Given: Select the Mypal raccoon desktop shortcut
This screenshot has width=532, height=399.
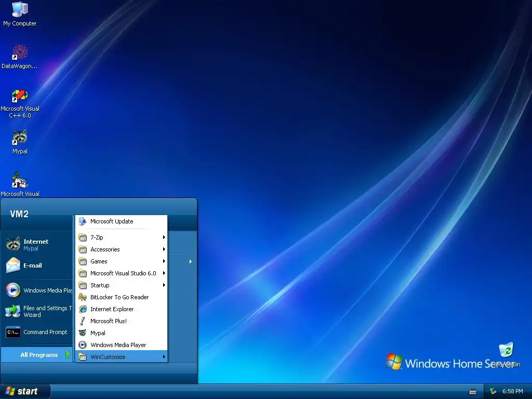Looking at the screenshot, I should (x=20, y=137).
